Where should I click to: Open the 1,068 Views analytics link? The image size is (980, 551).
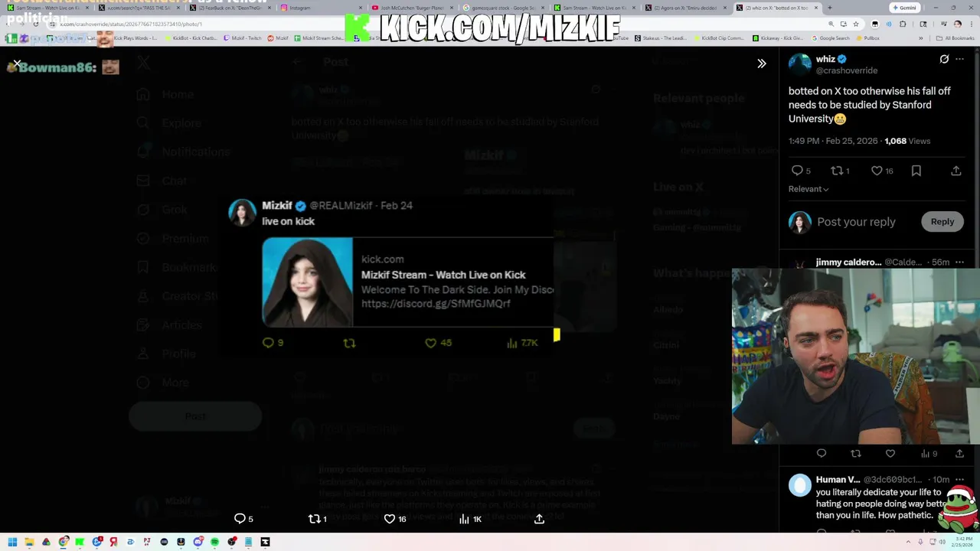tap(907, 141)
